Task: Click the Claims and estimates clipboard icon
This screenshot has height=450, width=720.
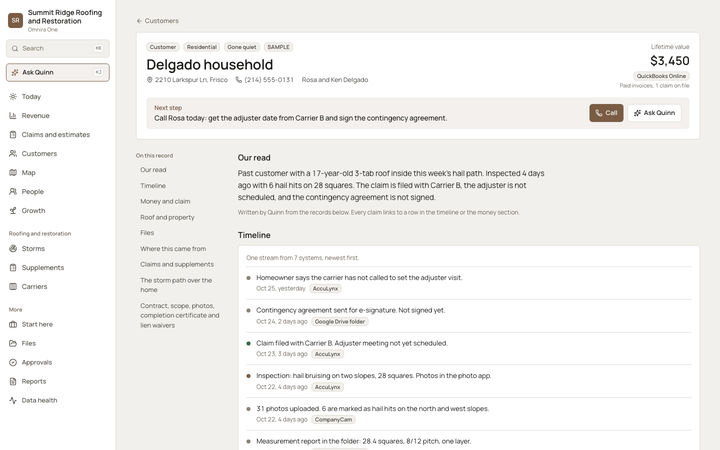Action: (13, 135)
